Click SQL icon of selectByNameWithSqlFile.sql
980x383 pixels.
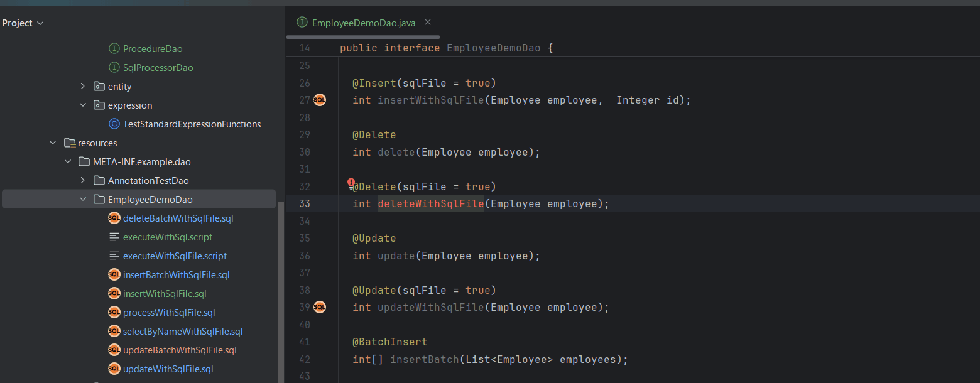pos(114,331)
